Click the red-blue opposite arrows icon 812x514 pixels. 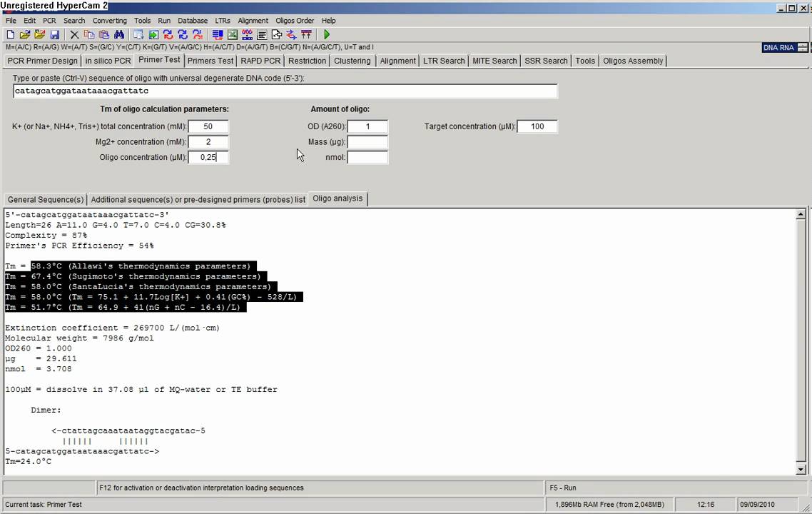[x=292, y=35]
